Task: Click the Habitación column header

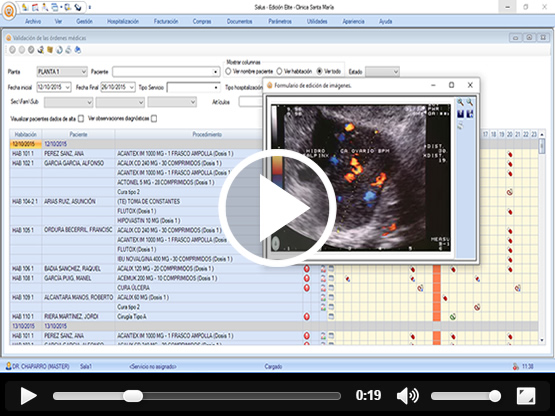Action: 25,135
